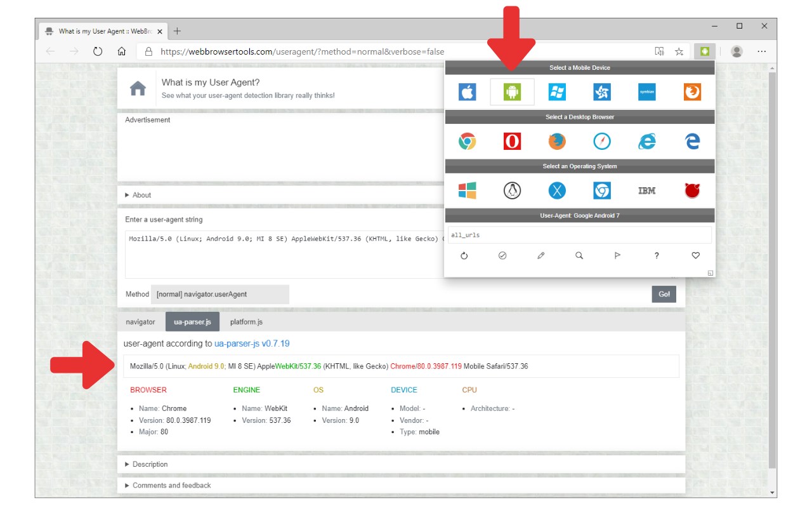Screen dimensions: 812x508
Task: Select the IBM operating system
Action: tap(647, 190)
